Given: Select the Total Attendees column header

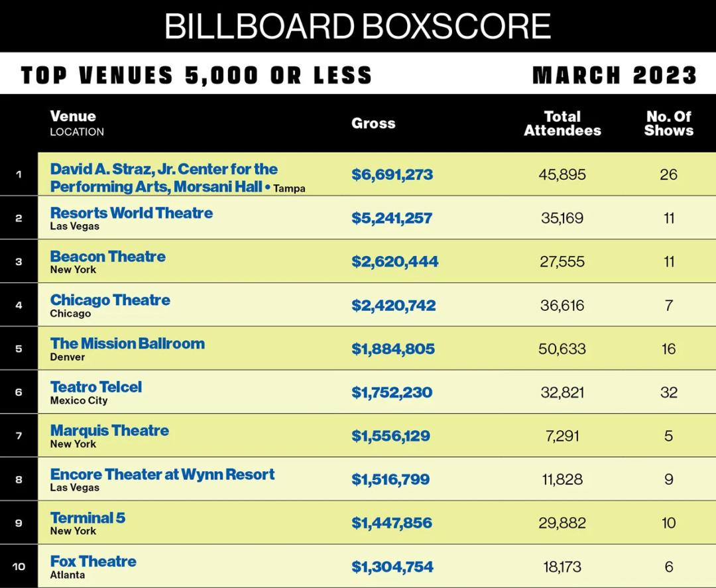Looking at the screenshot, I should tap(562, 124).
